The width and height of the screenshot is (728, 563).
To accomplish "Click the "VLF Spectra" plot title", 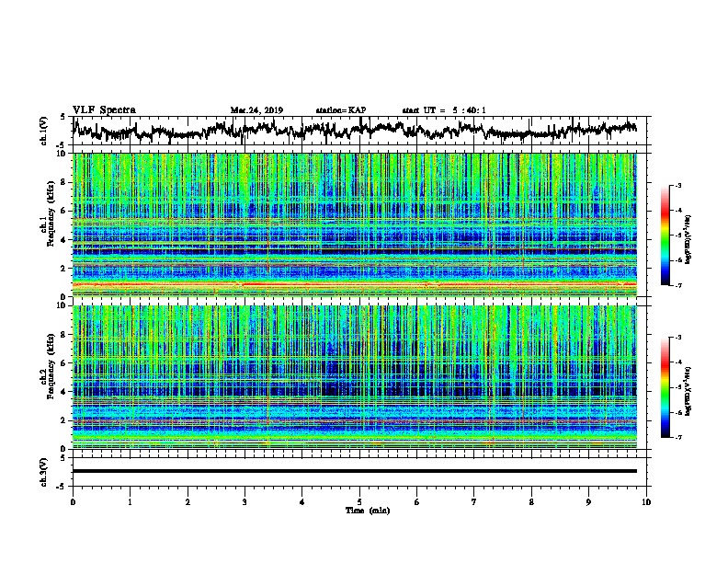I will (104, 110).
